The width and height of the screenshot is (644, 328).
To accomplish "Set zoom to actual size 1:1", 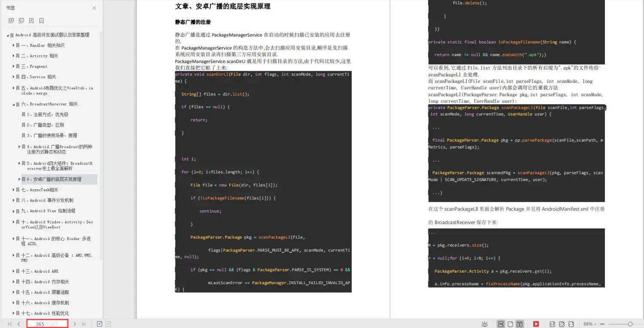I will pyautogui.click(x=552, y=324).
